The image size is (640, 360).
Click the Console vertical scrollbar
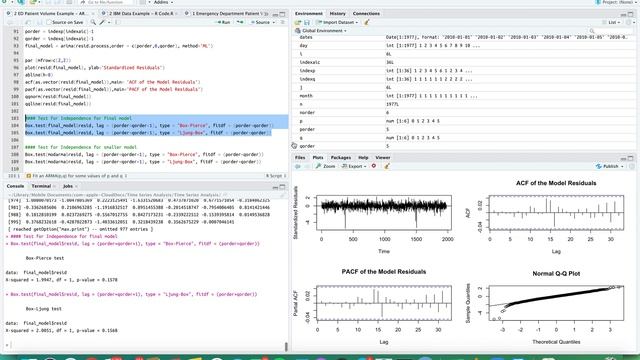(286, 347)
